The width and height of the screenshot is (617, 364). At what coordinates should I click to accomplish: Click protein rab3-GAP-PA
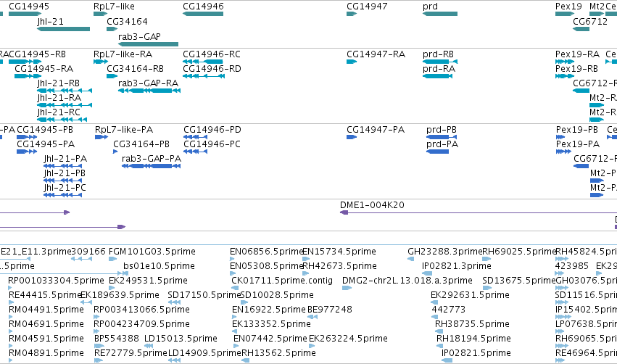point(151,166)
